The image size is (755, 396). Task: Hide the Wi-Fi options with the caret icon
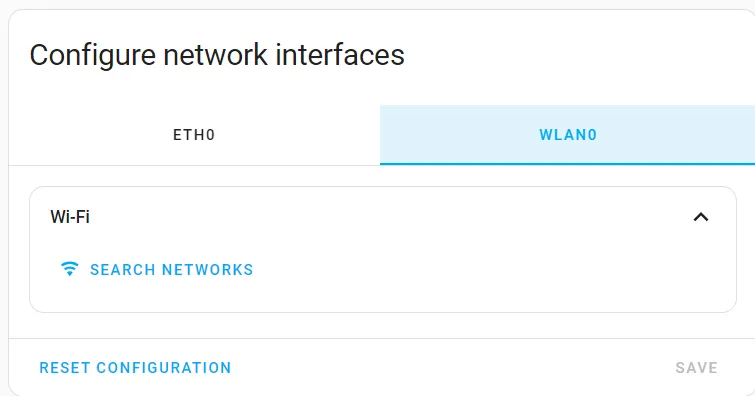coord(701,217)
